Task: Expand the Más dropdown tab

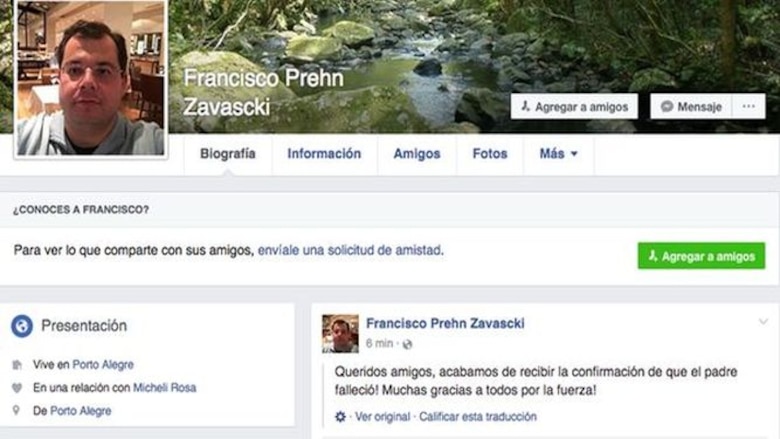Action: pyautogui.click(x=558, y=154)
